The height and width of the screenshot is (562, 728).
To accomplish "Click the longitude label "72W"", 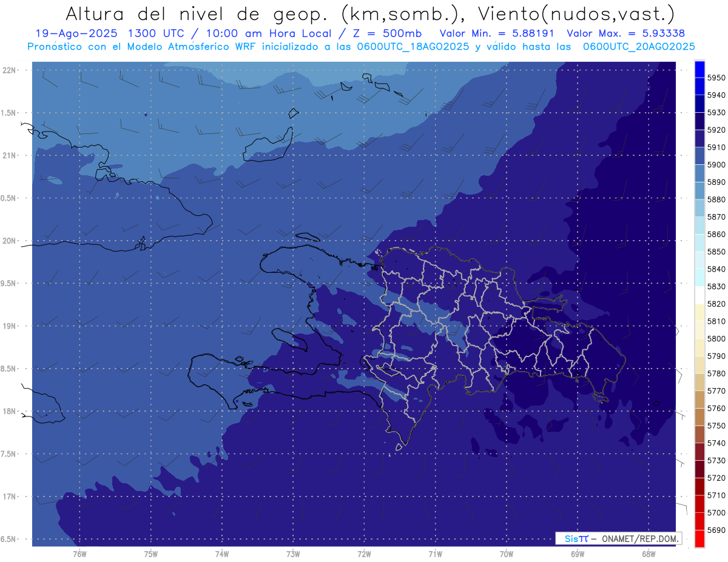I will click(x=364, y=554).
